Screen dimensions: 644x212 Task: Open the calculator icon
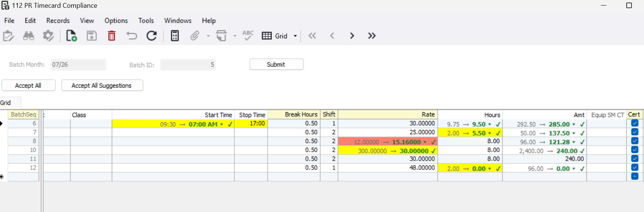click(175, 36)
